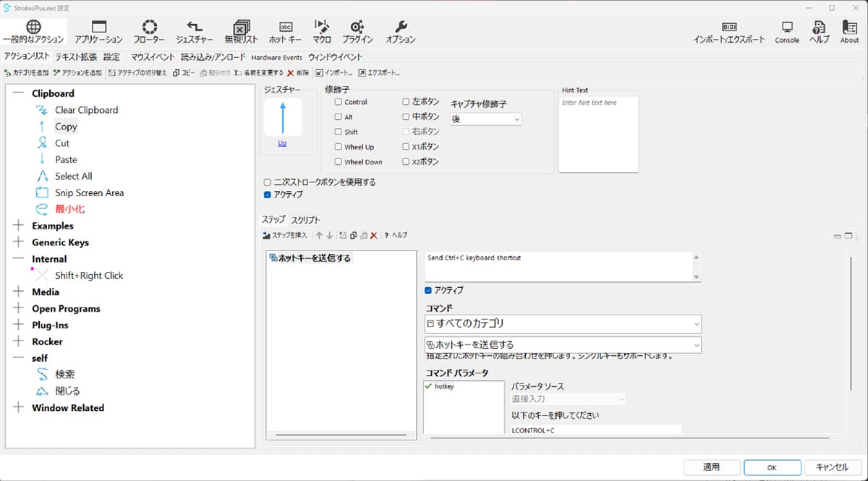Screen dimensions: 868x481
Task: Click ステップを挿入 button
Action: (x=285, y=235)
